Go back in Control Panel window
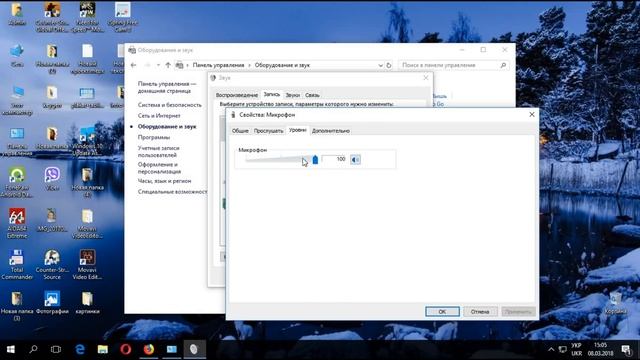 pyautogui.click(x=133, y=65)
